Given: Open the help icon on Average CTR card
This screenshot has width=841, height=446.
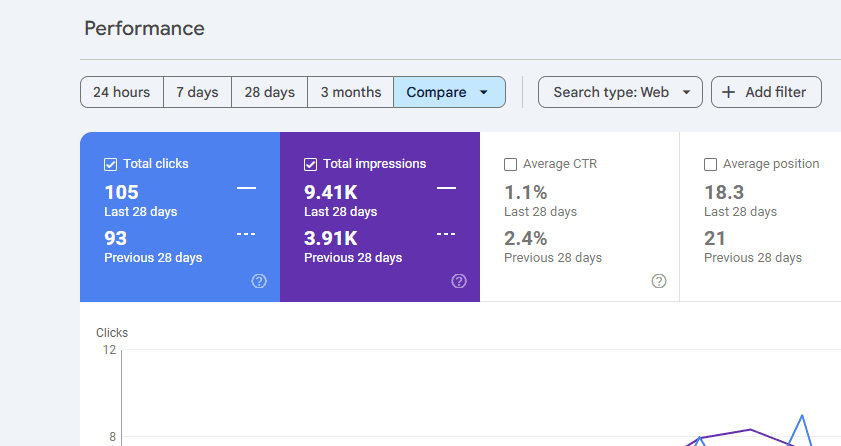Looking at the screenshot, I should (659, 281).
